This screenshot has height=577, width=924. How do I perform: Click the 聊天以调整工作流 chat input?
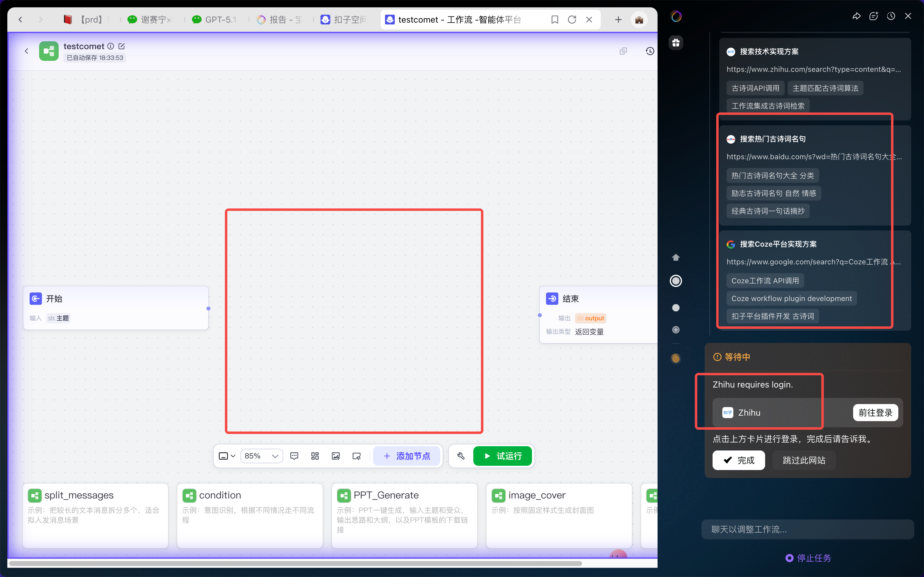point(807,529)
